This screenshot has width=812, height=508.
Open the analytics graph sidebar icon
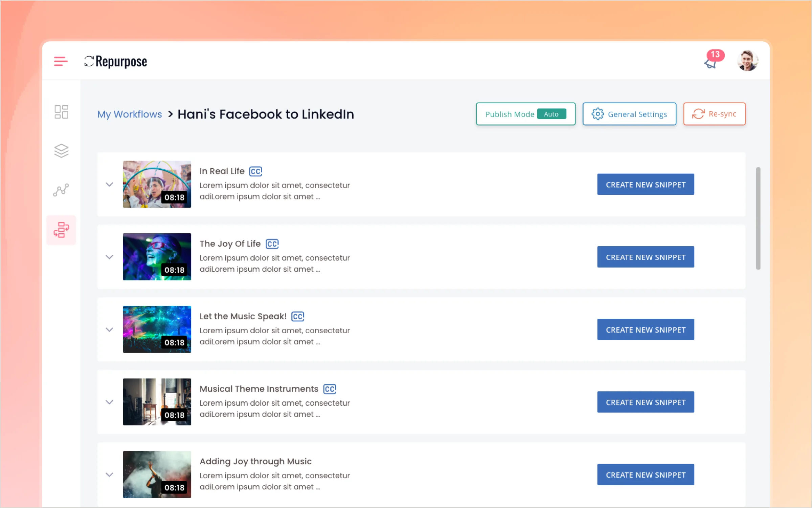pyautogui.click(x=61, y=190)
